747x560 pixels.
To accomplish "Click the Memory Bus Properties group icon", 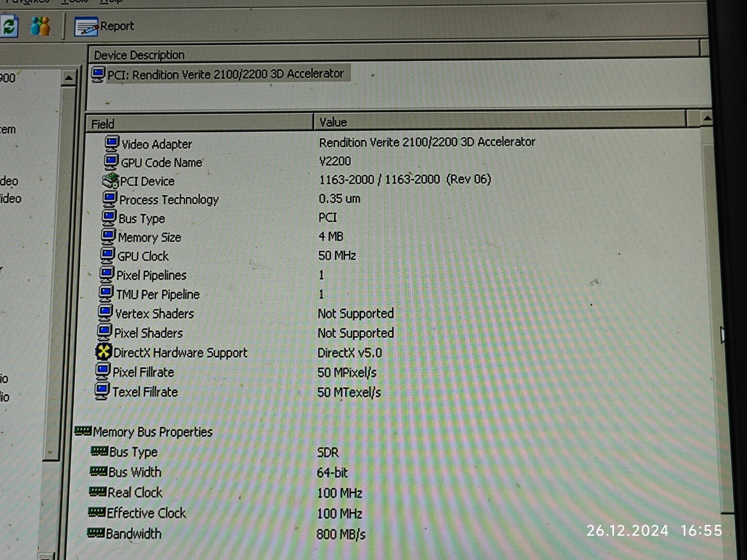I will tap(83, 431).
